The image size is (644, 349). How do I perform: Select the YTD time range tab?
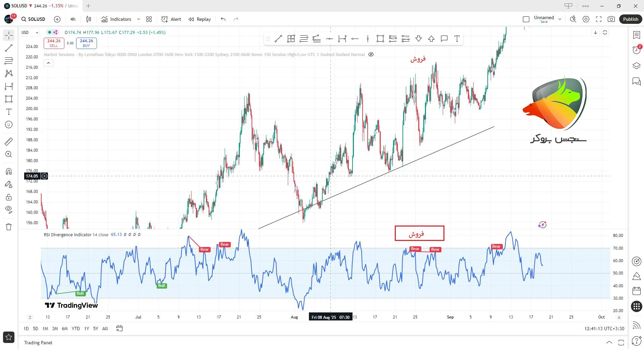tap(76, 329)
